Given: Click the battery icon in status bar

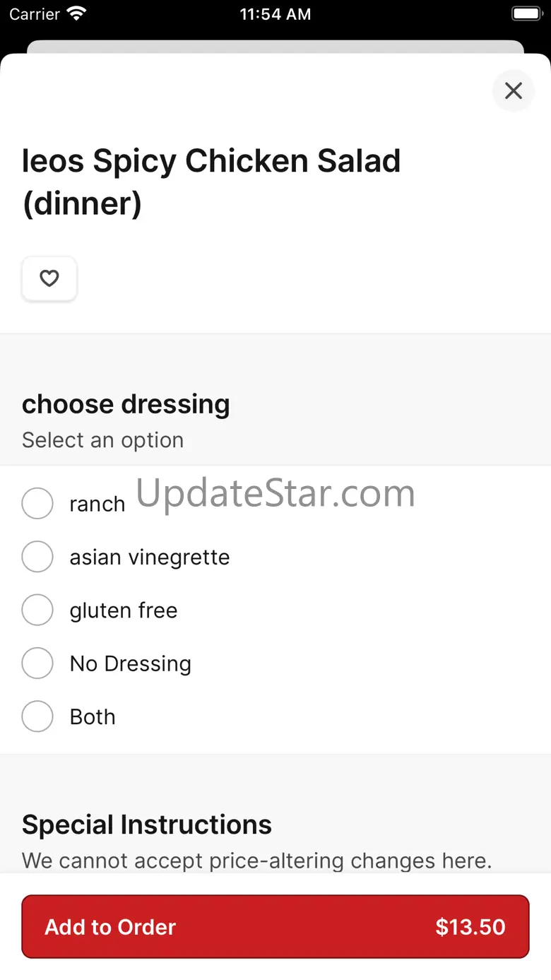Looking at the screenshot, I should click(x=526, y=14).
